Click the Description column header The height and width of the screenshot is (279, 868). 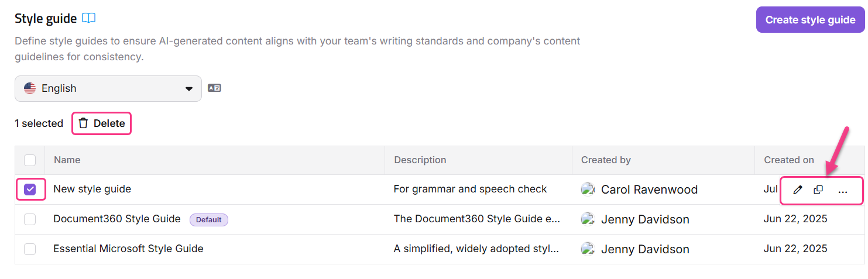420,160
